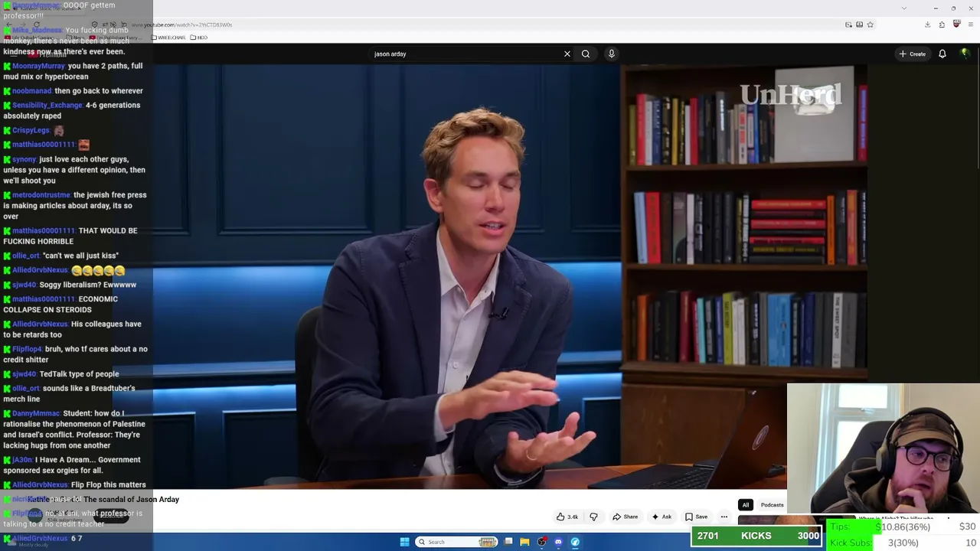
Task: Open the browser extensions puzzle icon
Action: 942,24
